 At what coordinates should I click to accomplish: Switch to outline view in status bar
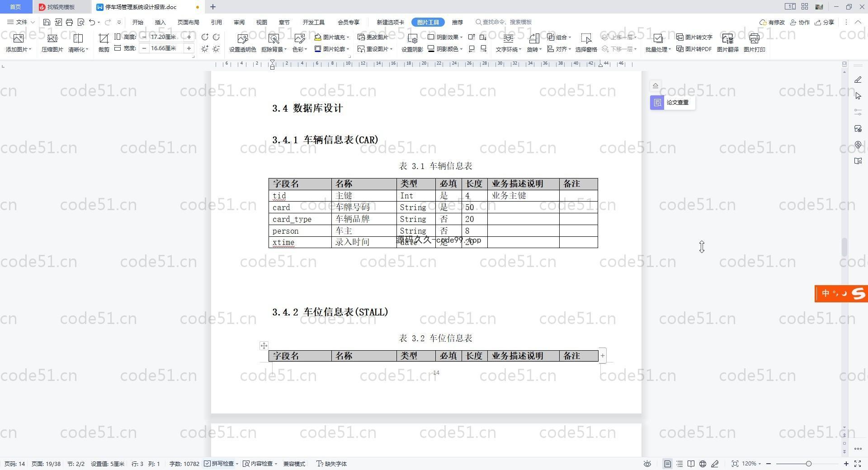(679, 464)
